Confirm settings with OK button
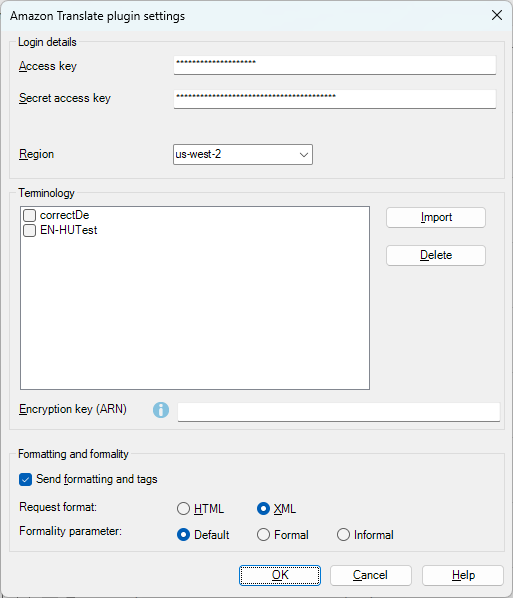The width and height of the screenshot is (513, 598). click(x=280, y=575)
